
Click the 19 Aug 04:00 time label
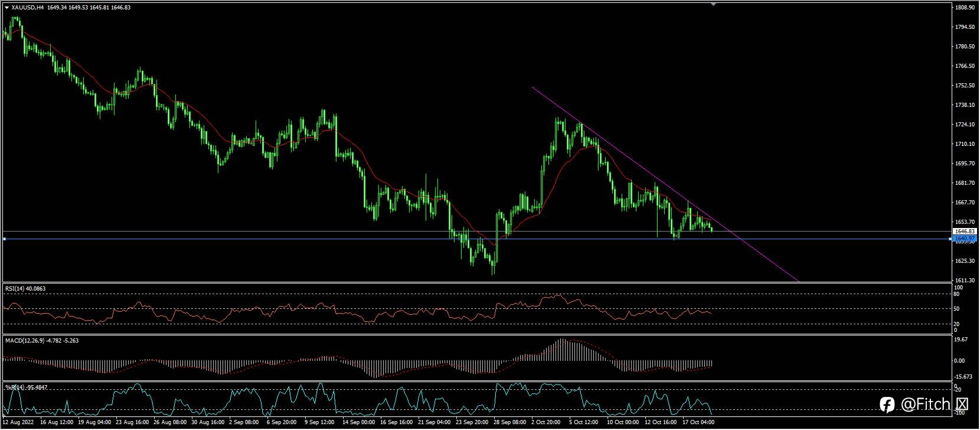[94, 423]
